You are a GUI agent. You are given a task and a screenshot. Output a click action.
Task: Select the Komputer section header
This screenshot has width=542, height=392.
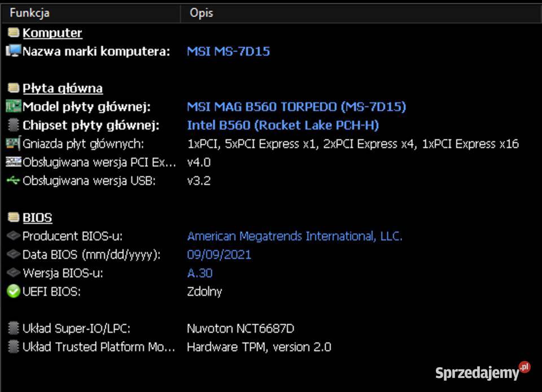[52, 33]
